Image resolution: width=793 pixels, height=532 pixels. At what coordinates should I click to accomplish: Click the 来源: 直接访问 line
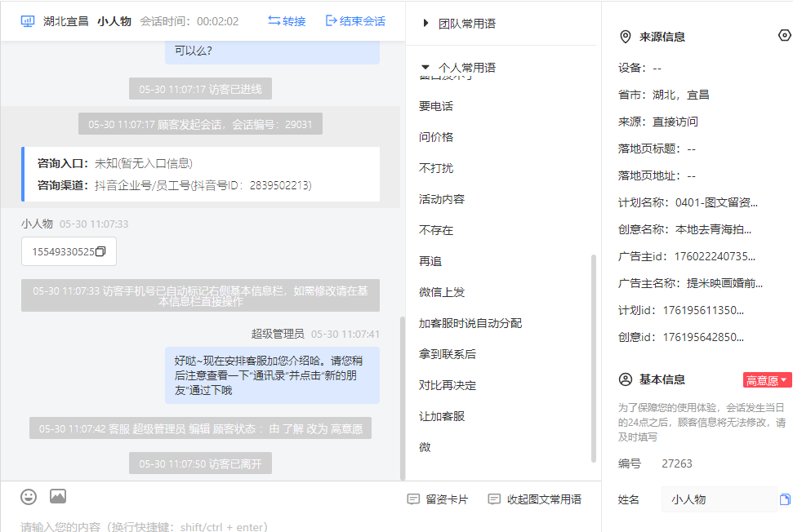click(x=658, y=122)
